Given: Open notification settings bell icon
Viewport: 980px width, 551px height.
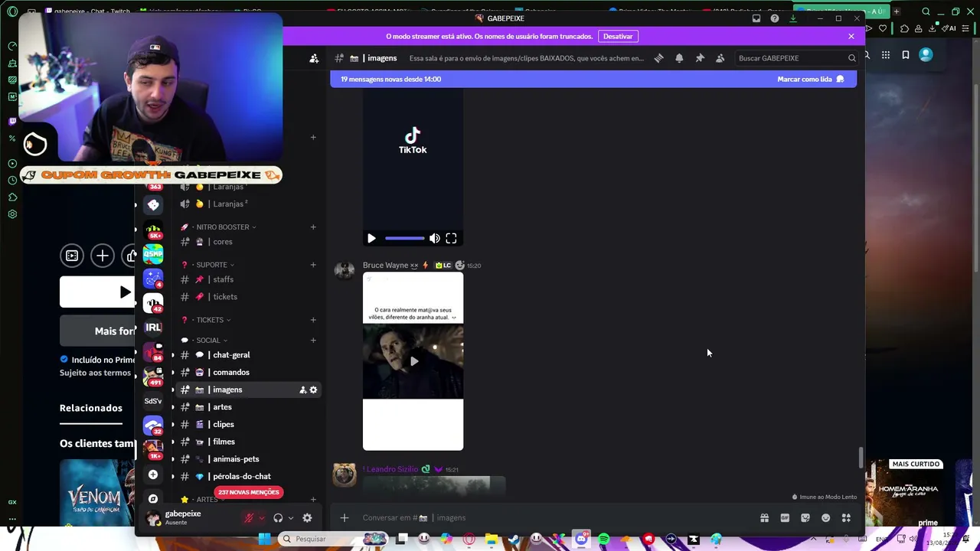Looking at the screenshot, I should click(x=679, y=58).
